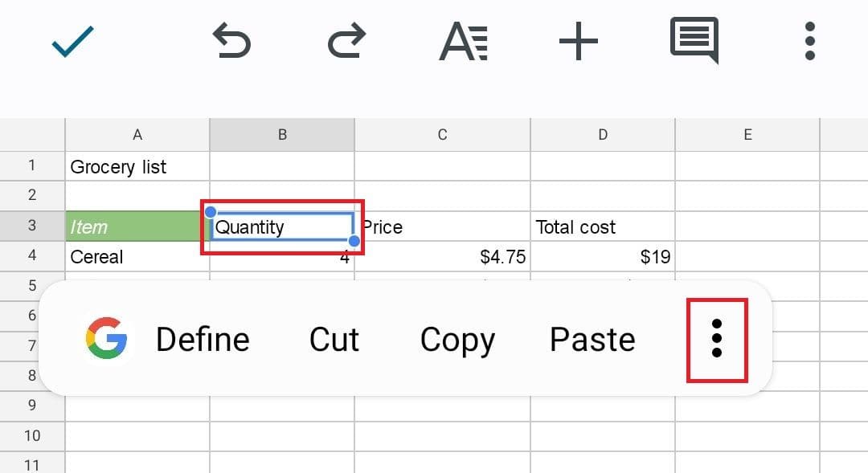Viewport: 868px width, 473px height.
Task: Select the Total cost cell
Action: [603, 227]
